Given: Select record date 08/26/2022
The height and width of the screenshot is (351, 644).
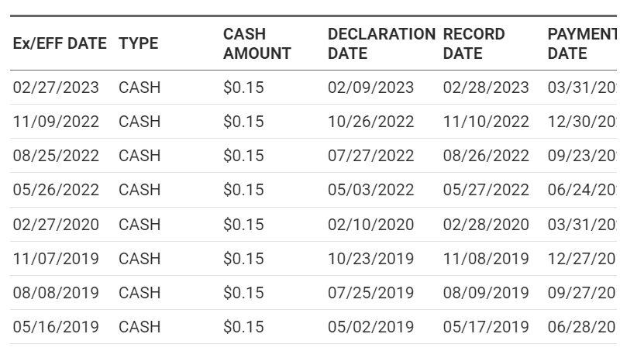Looking at the screenshot, I should (x=486, y=156).
